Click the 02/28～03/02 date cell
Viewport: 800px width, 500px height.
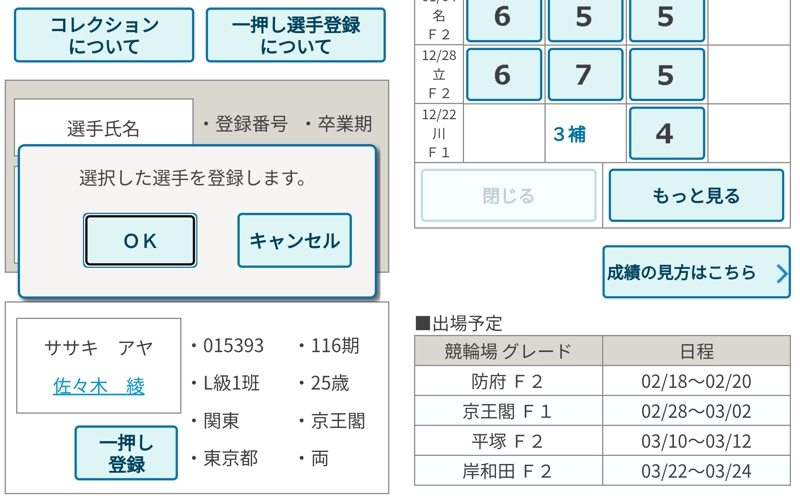tap(696, 411)
